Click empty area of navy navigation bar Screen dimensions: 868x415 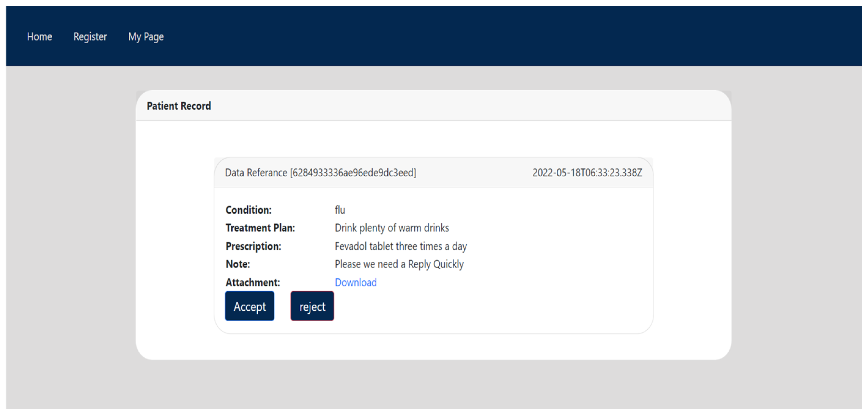[505, 35]
